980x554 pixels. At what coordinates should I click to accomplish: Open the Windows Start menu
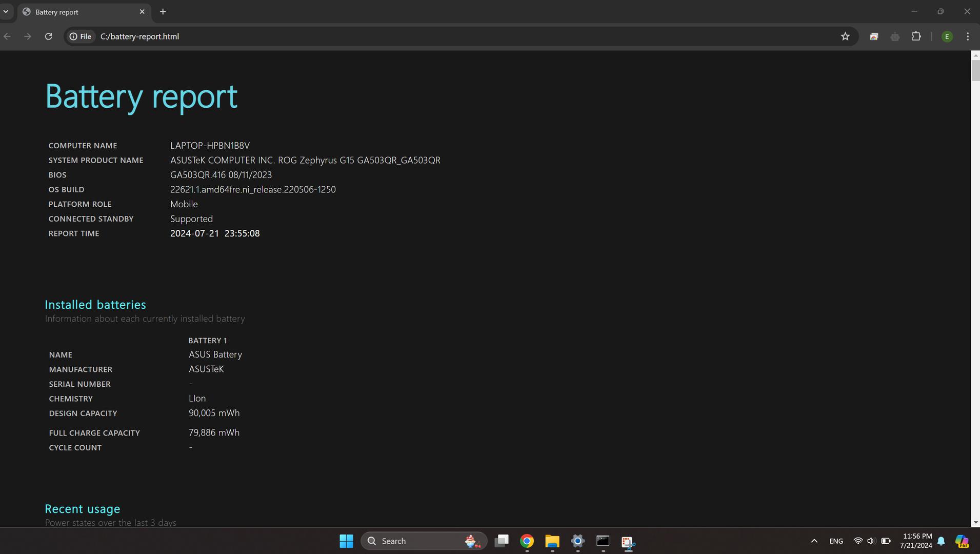point(346,541)
